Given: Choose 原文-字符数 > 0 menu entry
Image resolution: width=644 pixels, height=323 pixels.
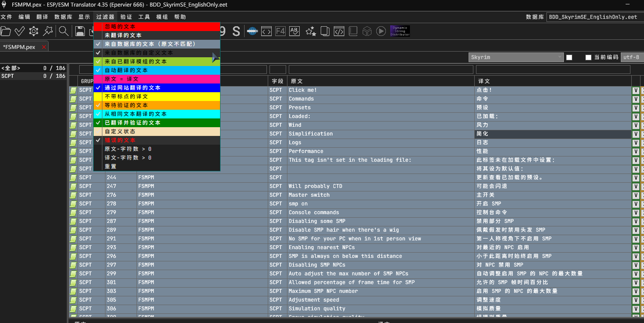Looking at the screenshot, I should (157, 149).
